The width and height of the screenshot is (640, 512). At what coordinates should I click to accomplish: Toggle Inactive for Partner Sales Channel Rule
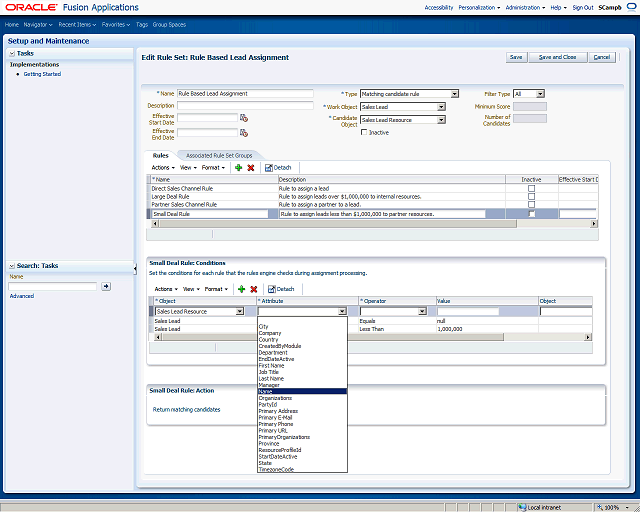point(531,204)
